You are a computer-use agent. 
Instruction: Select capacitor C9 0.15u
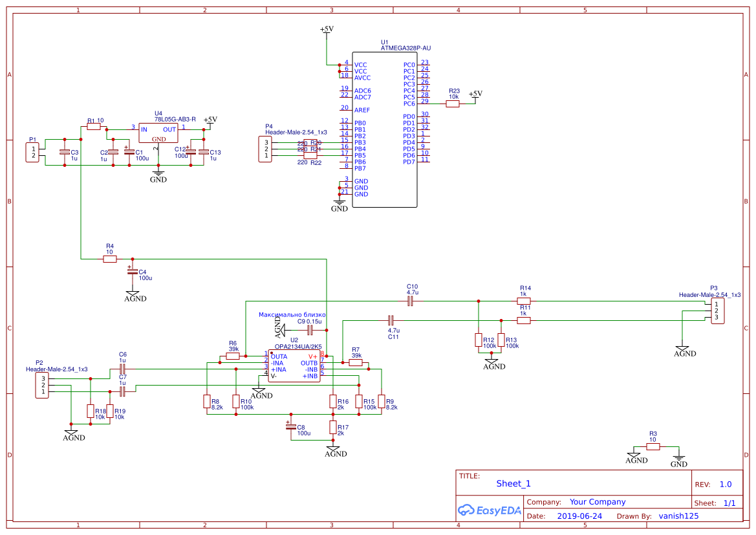point(310,330)
